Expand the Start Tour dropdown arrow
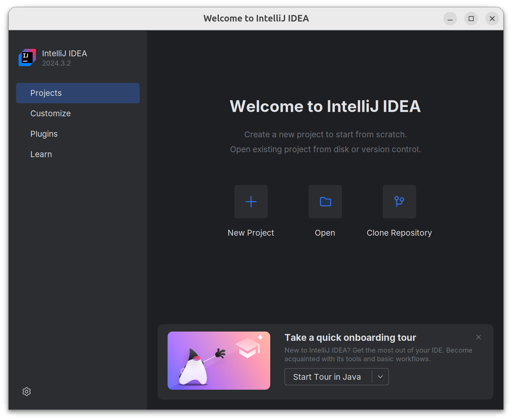This screenshot has width=512, height=420. coord(380,377)
